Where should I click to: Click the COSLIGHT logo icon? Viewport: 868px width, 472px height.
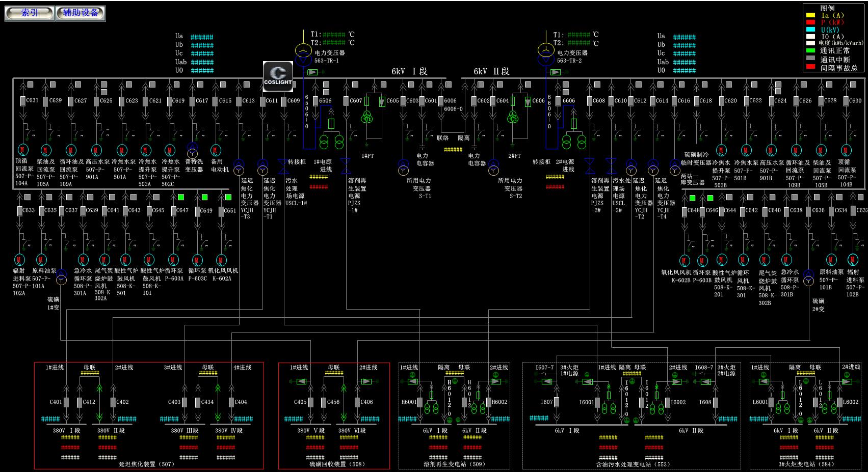pyautogui.click(x=278, y=76)
